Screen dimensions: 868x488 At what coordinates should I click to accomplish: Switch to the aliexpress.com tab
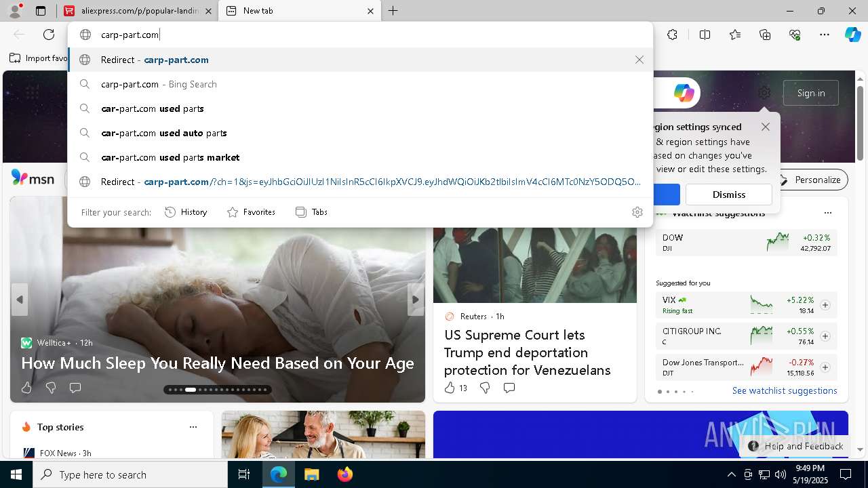pyautogui.click(x=138, y=11)
